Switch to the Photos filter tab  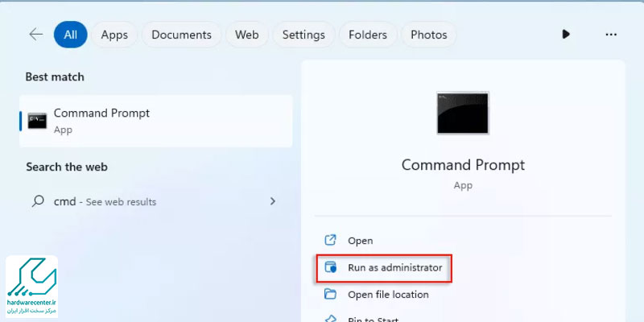[x=429, y=35]
